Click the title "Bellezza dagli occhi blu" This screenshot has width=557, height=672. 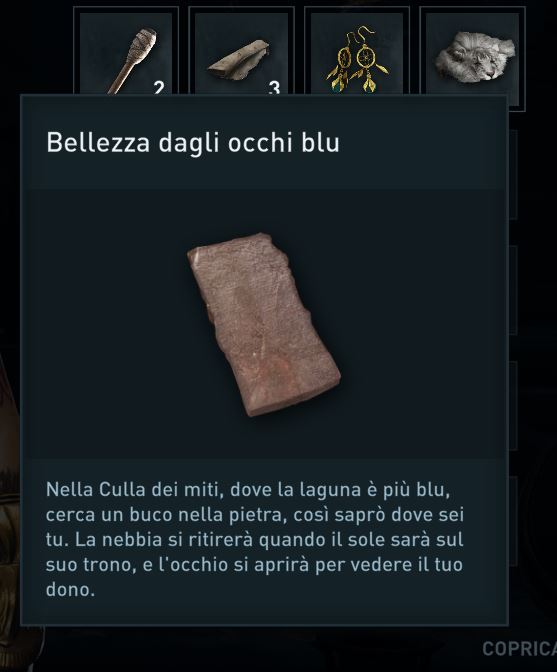click(x=193, y=142)
